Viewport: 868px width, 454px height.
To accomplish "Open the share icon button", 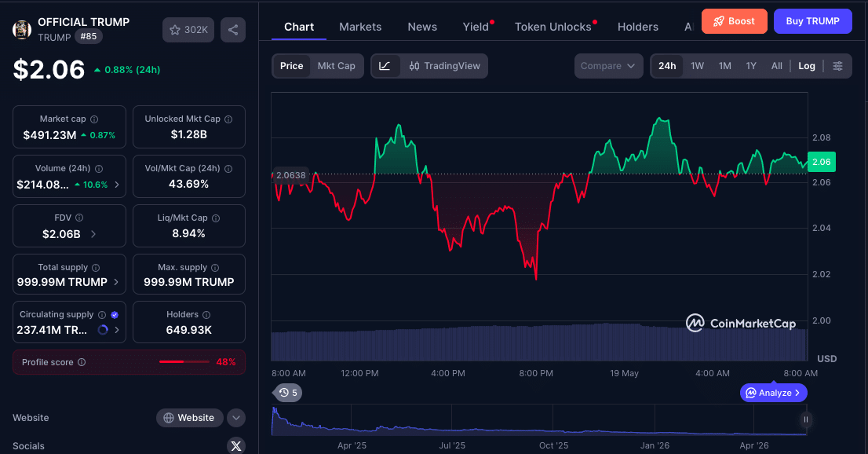I will point(233,30).
